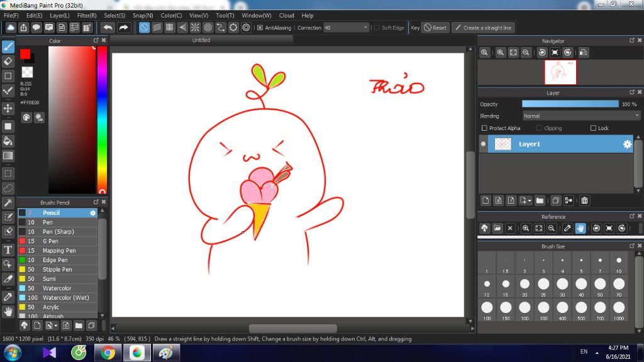Hide Layer1 with visibility dot
644x362 pixels.
(x=484, y=144)
